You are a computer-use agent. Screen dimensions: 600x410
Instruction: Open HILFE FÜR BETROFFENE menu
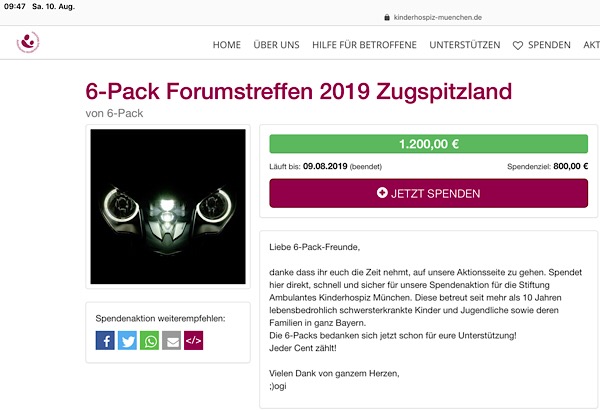[364, 45]
